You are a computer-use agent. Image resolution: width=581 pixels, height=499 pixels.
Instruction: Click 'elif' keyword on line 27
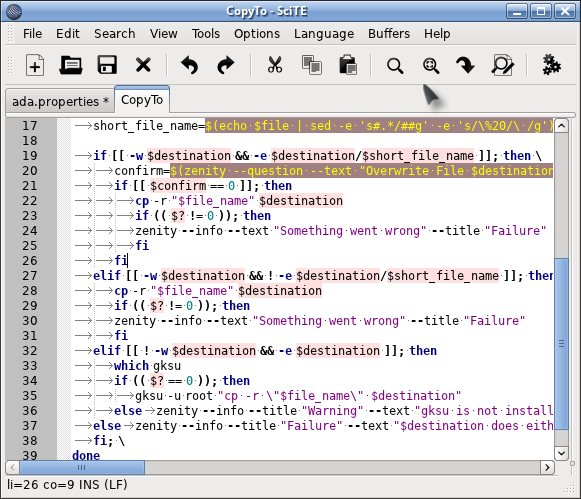tap(107, 276)
